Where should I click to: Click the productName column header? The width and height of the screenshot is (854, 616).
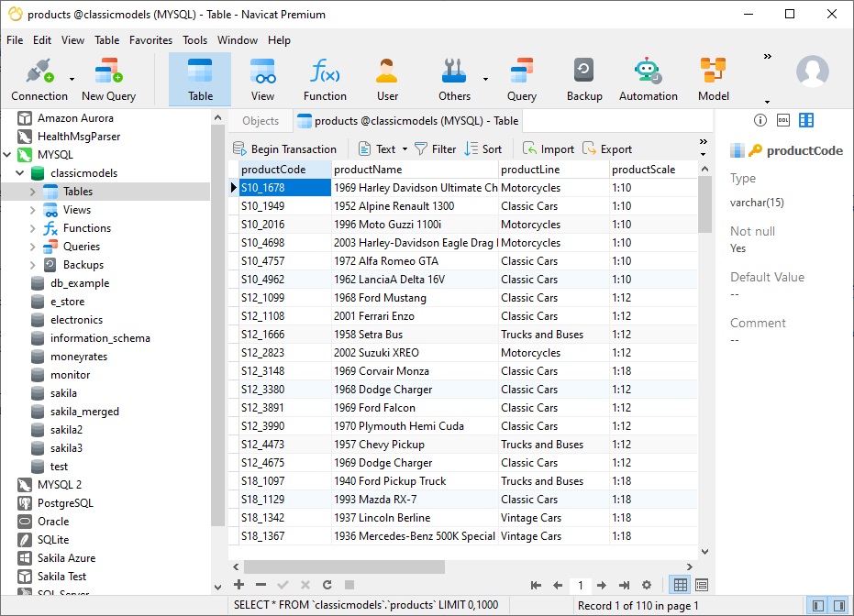tap(415, 170)
